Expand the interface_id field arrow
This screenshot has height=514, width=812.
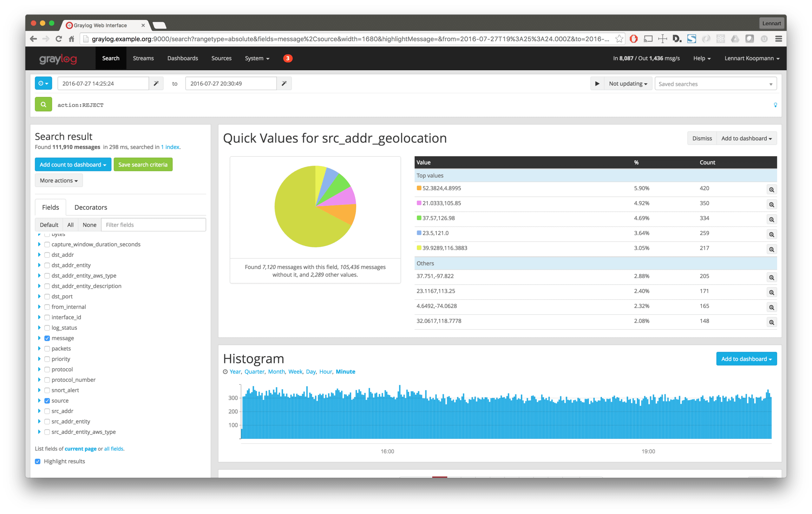click(x=39, y=317)
